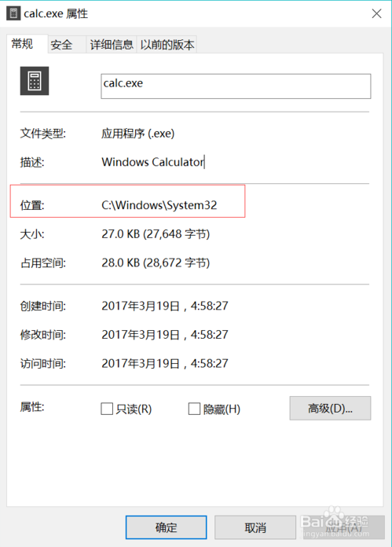Click the 修改时间 date value
Screen dimensions: 392x547
[165, 335]
